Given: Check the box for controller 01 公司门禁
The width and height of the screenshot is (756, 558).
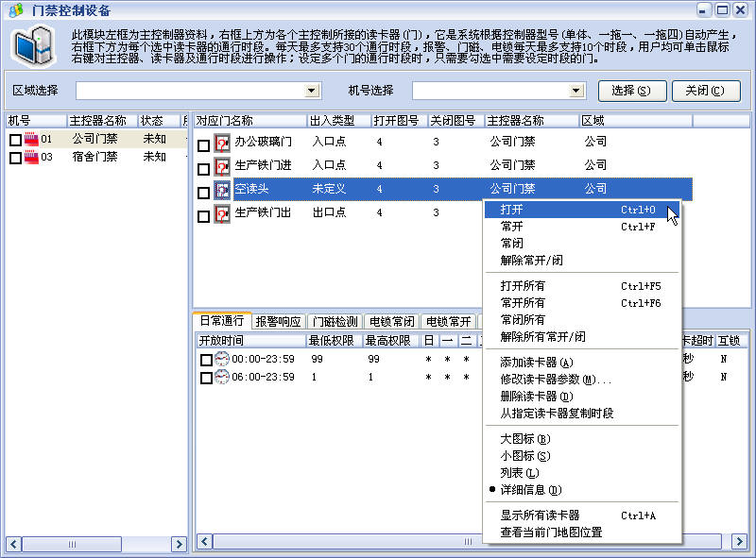Looking at the screenshot, I should (15, 140).
